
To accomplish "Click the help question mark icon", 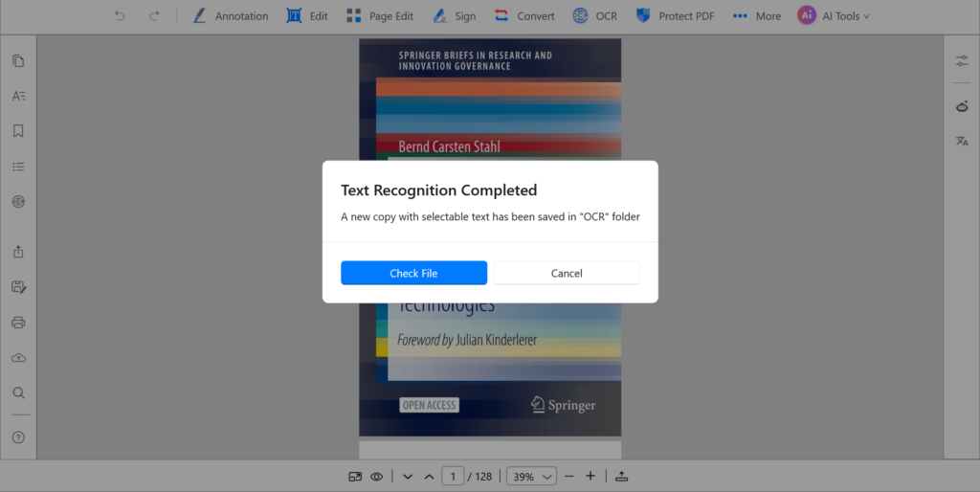I will (18, 437).
